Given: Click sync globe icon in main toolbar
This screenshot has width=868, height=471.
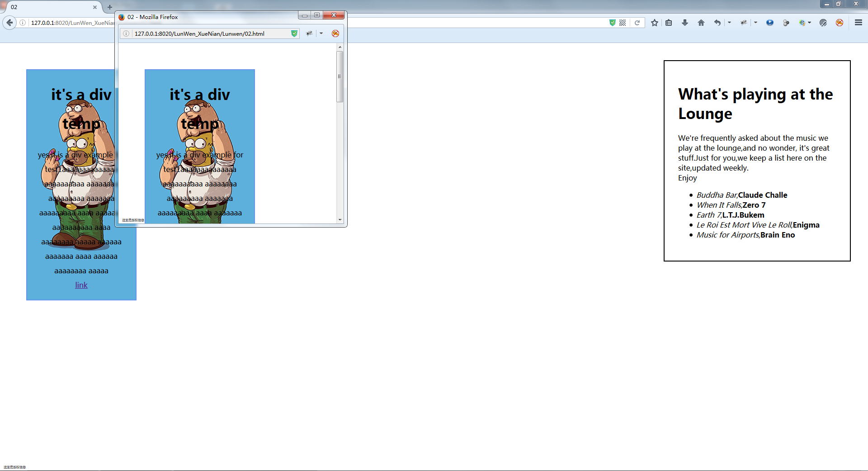Looking at the screenshot, I should coord(802,23).
